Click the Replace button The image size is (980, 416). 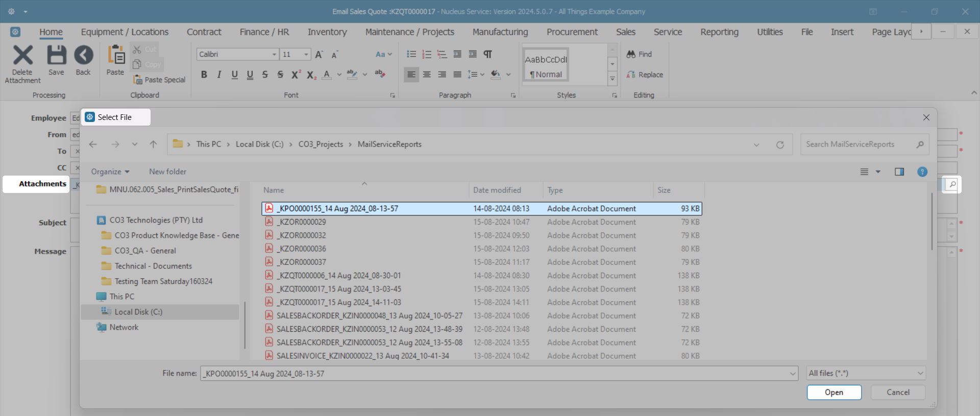click(645, 75)
